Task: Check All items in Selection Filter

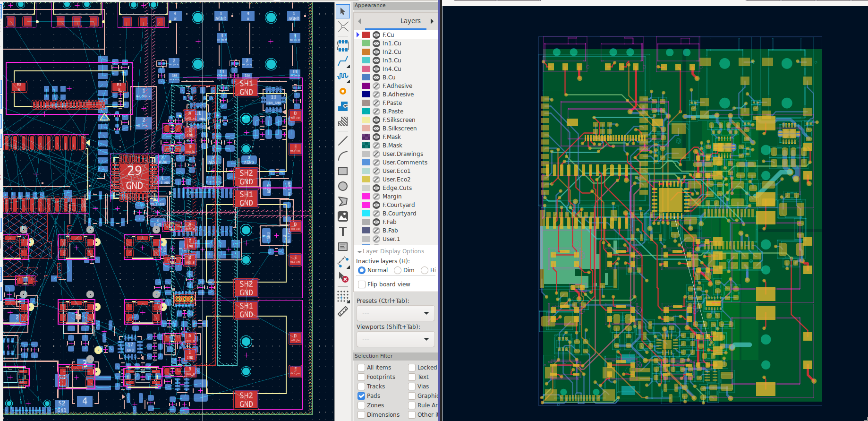Action: coord(361,368)
